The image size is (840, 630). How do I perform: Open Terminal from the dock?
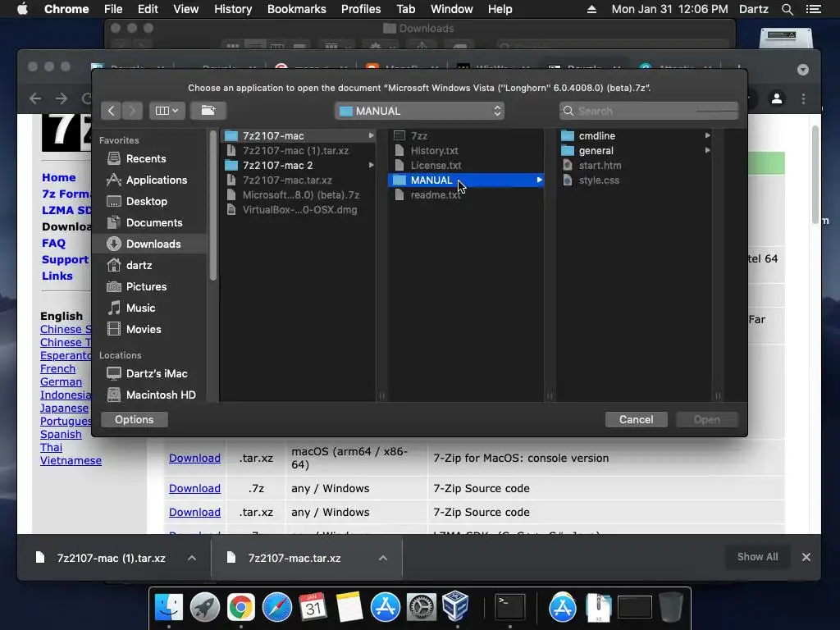coord(509,608)
